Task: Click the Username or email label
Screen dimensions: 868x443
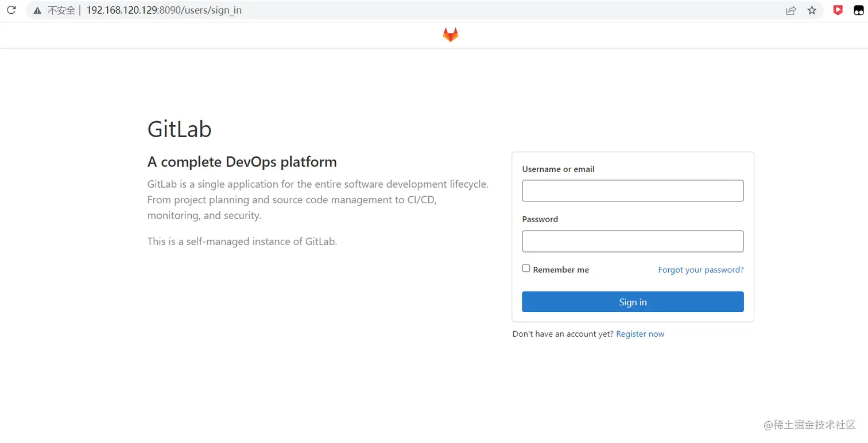Action: tap(558, 169)
